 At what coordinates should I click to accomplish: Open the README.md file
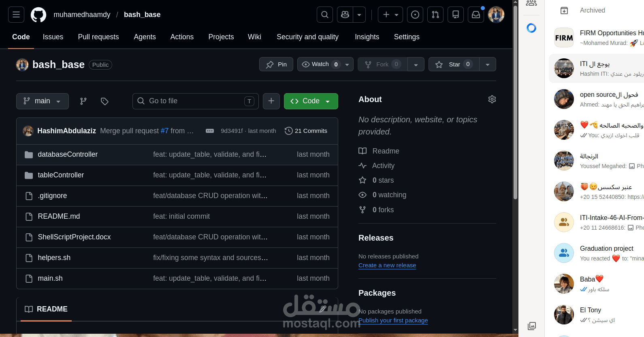59,216
